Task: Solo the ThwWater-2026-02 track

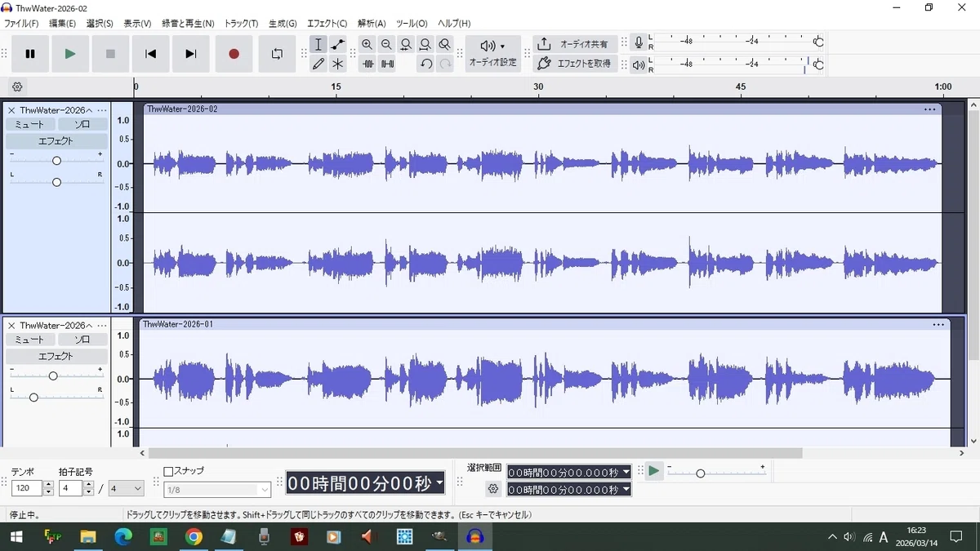Action: [82, 124]
